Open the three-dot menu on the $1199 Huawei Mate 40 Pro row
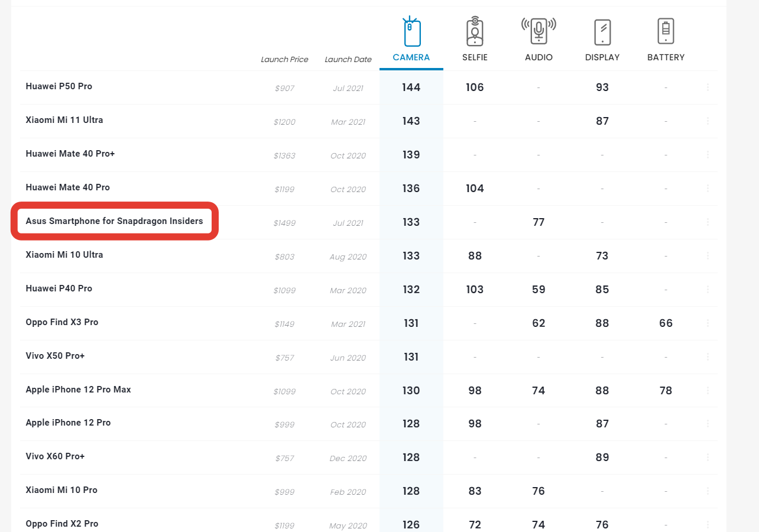This screenshot has height=532, width=759. coord(708,189)
